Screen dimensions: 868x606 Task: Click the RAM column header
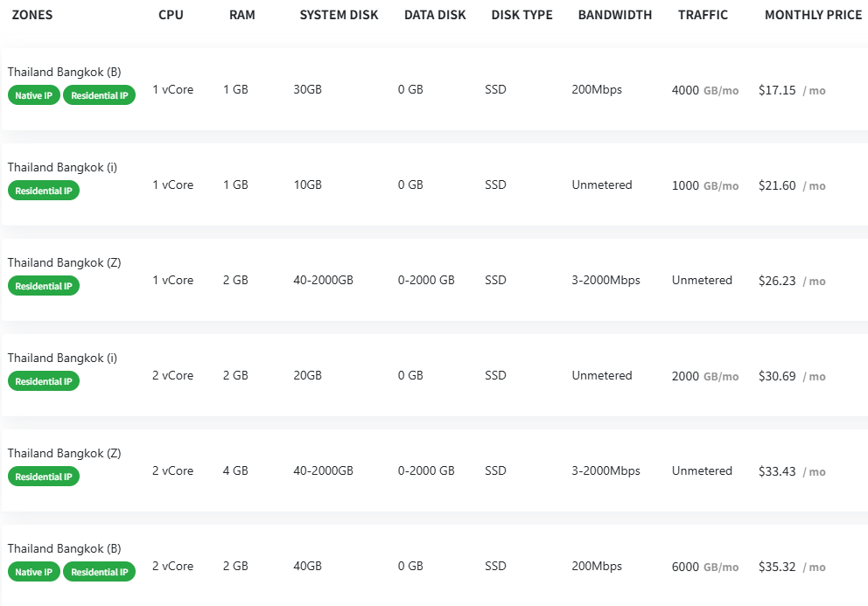[x=242, y=15]
